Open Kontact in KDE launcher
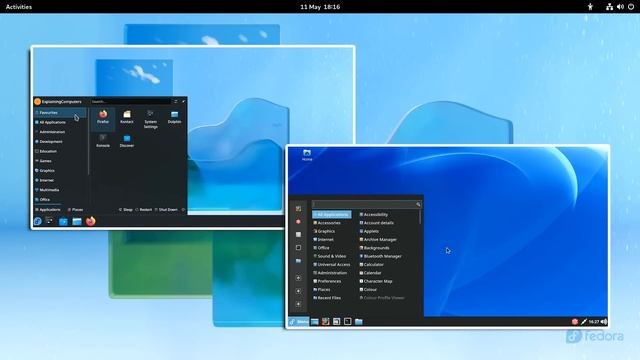Screen dimensions: 640x360 [x=127, y=117]
